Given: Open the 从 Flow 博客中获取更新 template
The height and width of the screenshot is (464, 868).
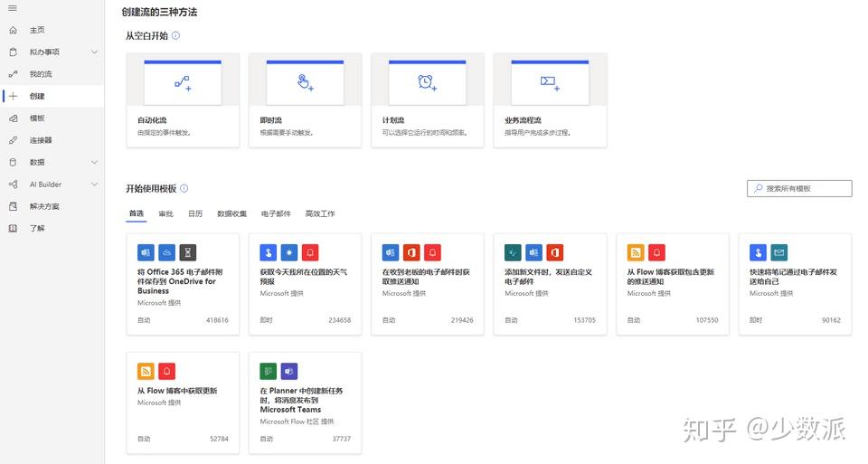Looking at the screenshot, I should pos(183,403).
